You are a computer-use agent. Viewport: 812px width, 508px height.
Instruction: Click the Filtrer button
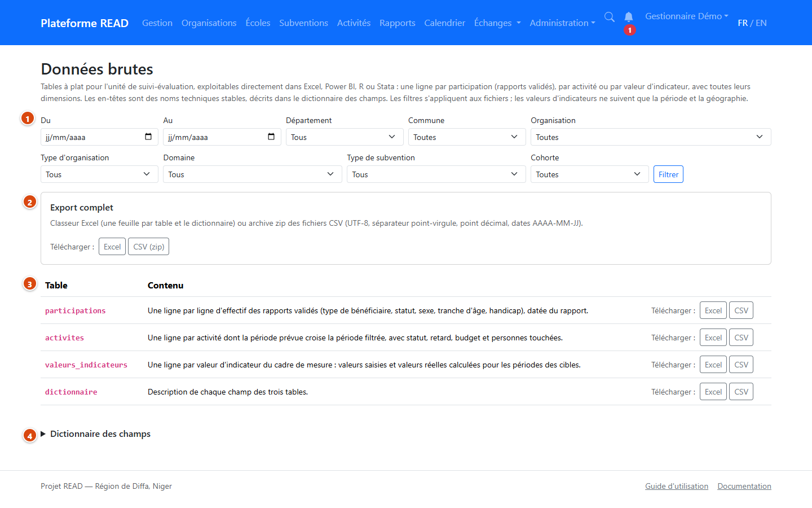click(x=668, y=174)
